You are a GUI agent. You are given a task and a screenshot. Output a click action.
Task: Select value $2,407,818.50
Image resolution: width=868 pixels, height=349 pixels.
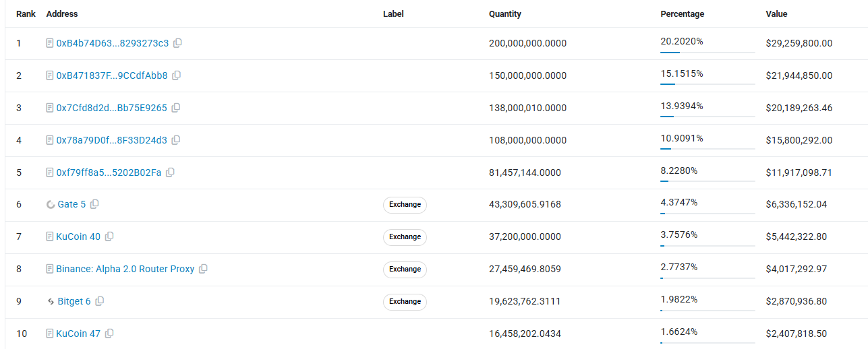click(797, 334)
